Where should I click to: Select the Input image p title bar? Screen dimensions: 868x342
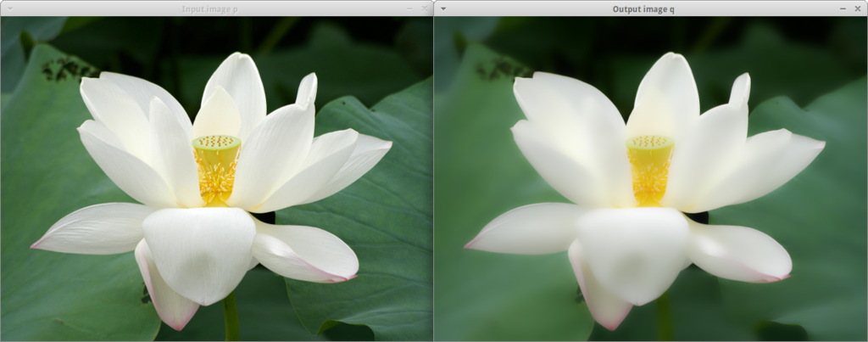[x=216, y=8]
